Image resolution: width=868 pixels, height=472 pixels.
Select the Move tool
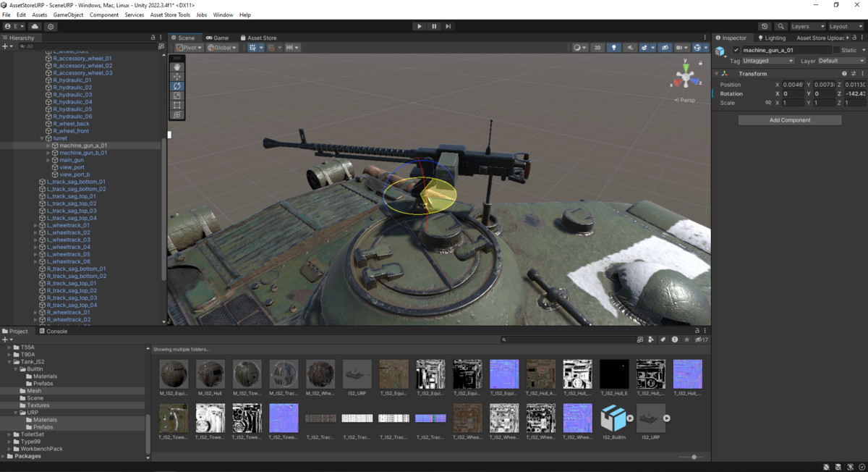point(176,76)
